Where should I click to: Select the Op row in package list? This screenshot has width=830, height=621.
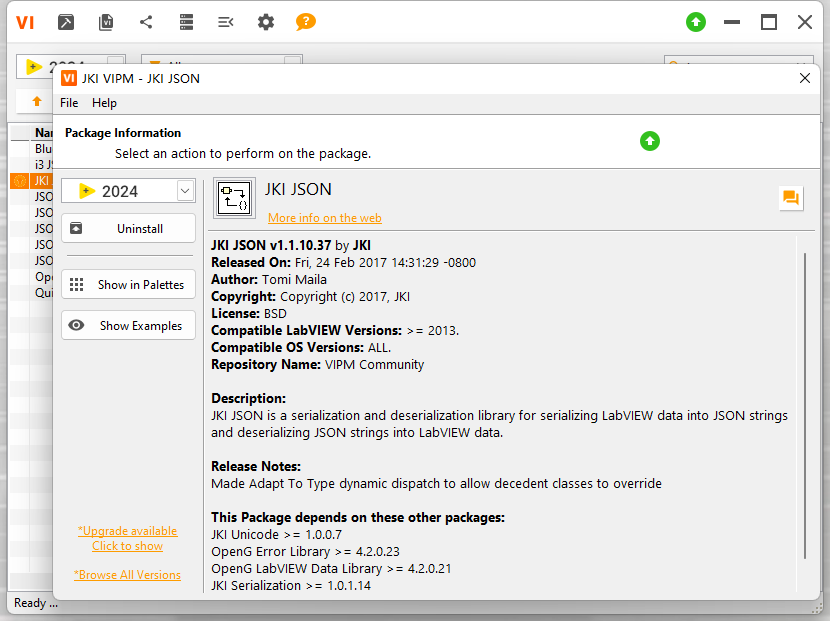point(32,277)
